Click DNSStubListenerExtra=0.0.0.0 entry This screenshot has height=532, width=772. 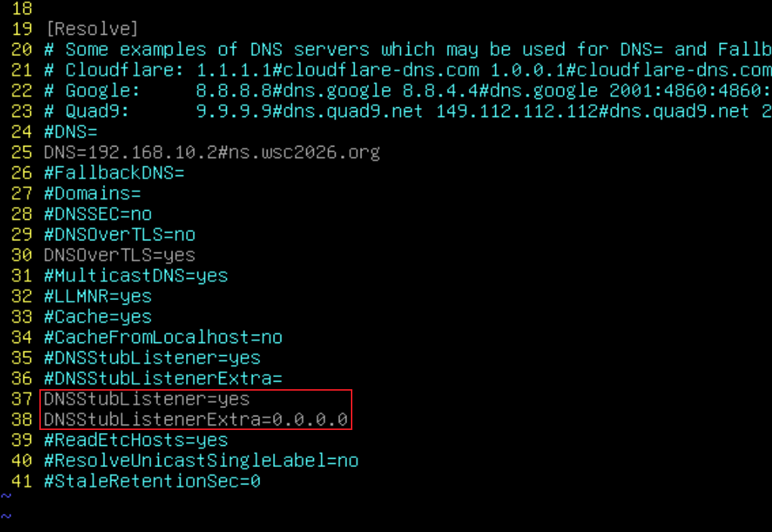coord(196,420)
